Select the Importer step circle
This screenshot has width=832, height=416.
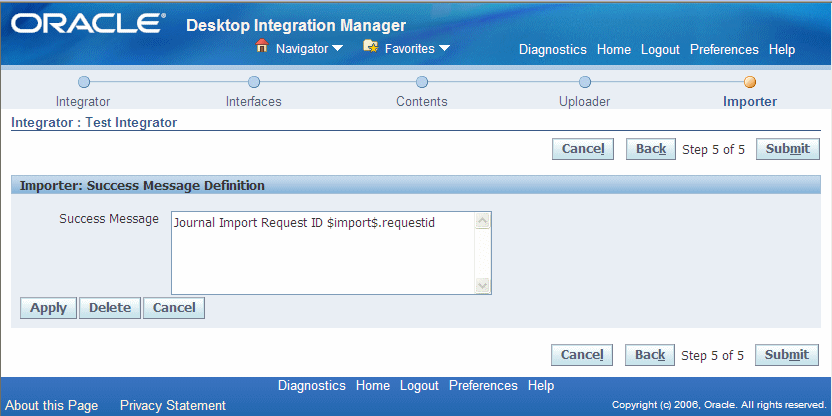[750, 82]
